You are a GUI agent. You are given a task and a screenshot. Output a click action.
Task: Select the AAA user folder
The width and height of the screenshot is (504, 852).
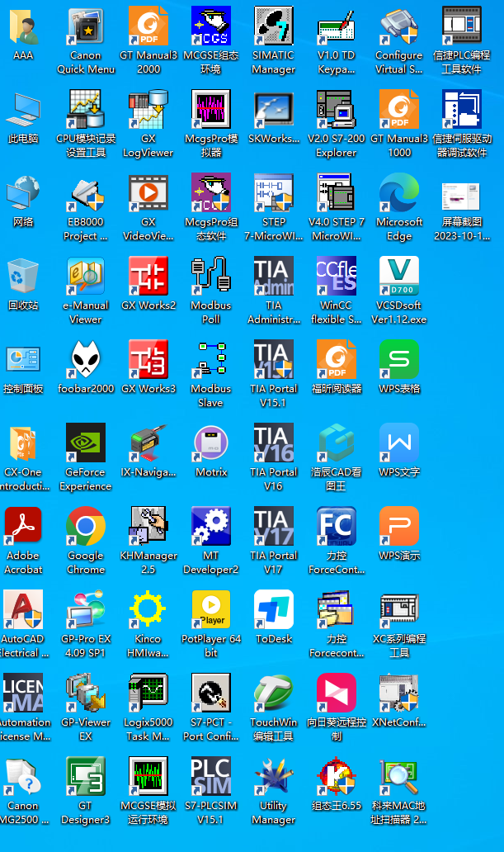click(23, 27)
